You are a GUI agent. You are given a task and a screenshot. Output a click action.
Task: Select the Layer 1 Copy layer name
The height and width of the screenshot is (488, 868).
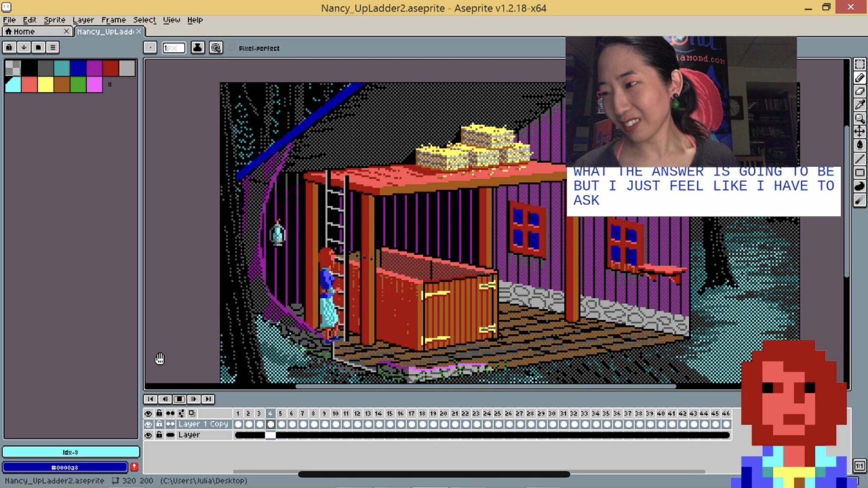[x=204, y=424]
